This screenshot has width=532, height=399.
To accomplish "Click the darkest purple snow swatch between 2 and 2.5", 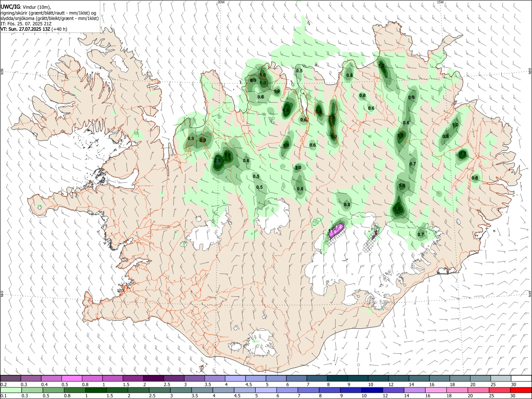I will [x=153, y=378].
